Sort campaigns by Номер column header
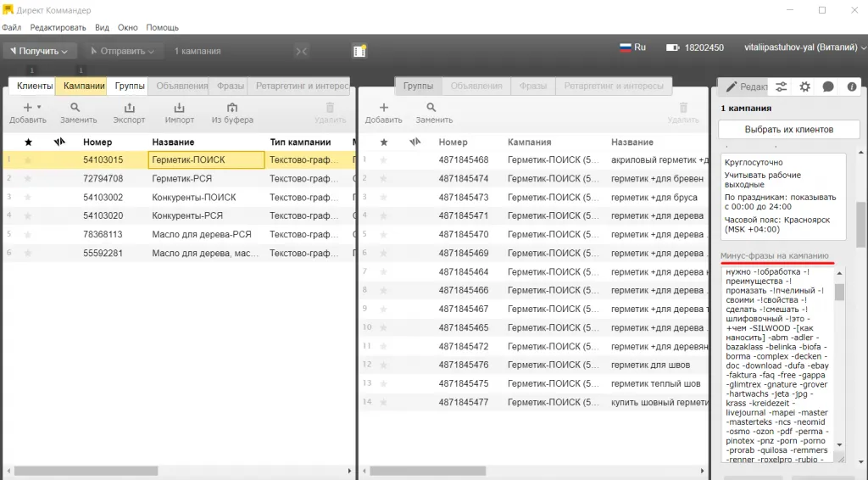The width and height of the screenshot is (868, 480). 97,142
